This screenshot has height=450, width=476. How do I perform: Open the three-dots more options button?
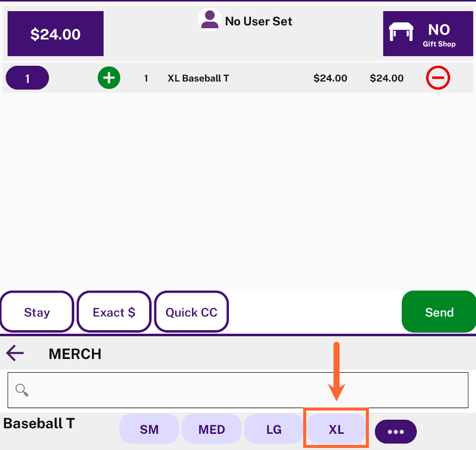pyautogui.click(x=396, y=431)
